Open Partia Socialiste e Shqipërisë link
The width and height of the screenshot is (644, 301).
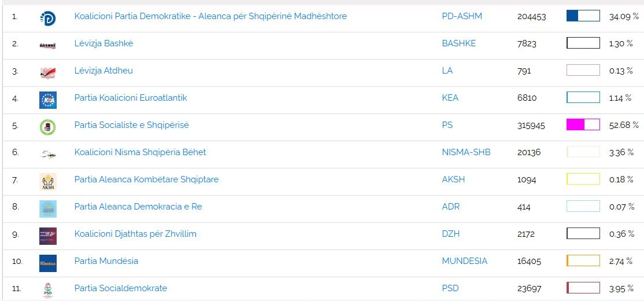pyautogui.click(x=131, y=125)
